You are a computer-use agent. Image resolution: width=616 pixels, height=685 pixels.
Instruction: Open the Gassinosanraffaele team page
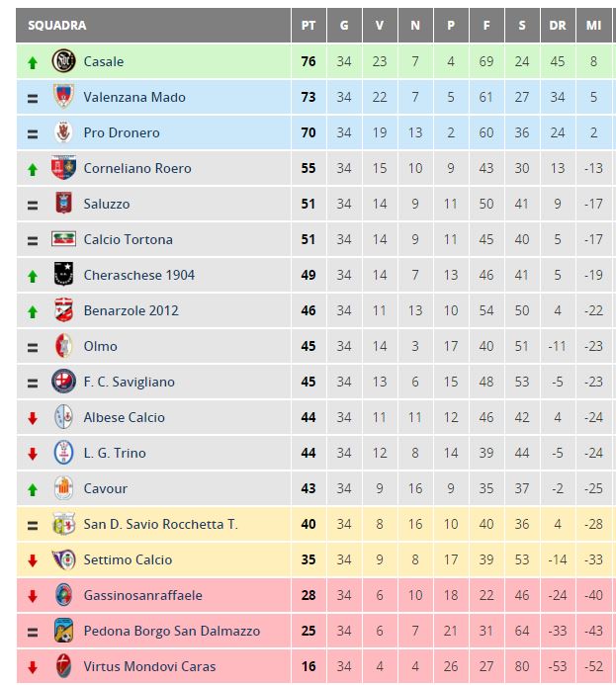point(142,595)
